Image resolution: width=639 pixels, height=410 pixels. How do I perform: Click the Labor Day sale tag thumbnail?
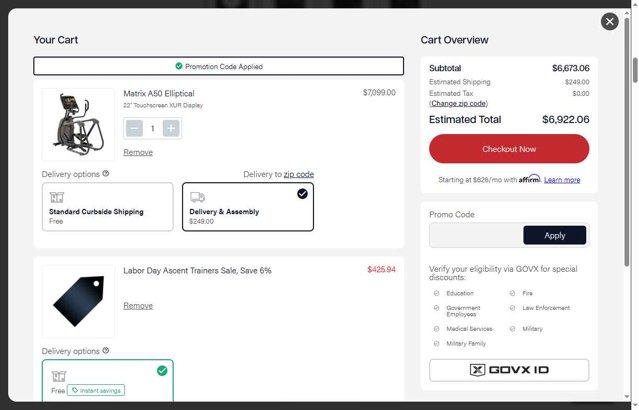click(78, 301)
